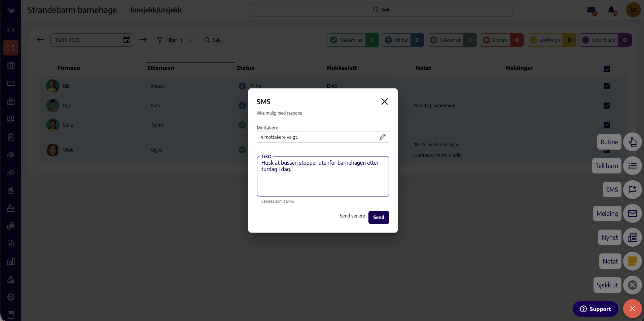Expand the Filter dropdown chevron
Viewport: 644px width, 321px height.
click(x=191, y=40)
